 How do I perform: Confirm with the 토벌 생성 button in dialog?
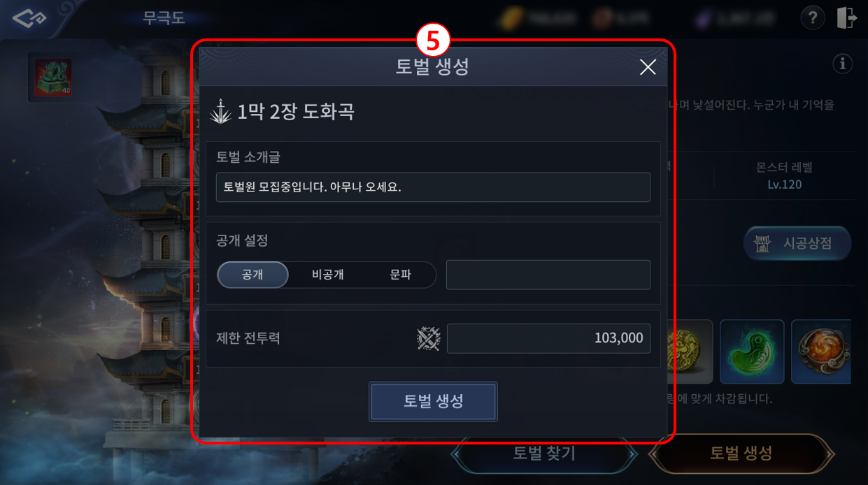pos(433,401)
